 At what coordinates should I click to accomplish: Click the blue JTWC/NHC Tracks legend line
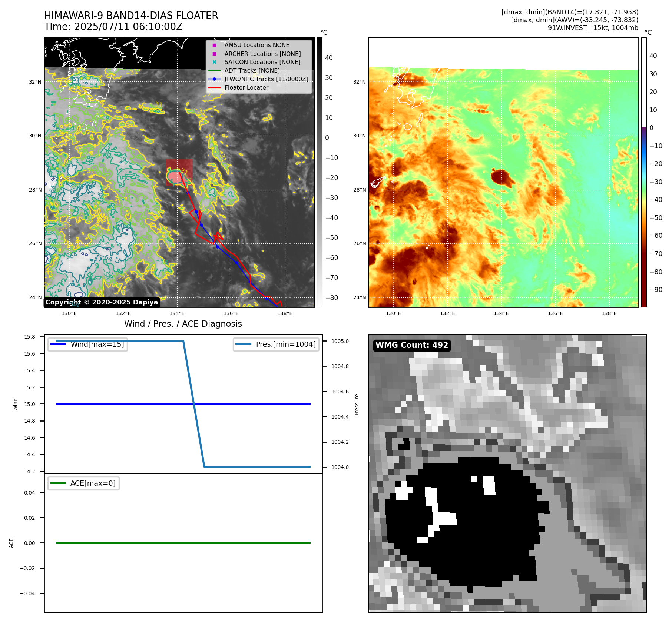coord(215,79)
